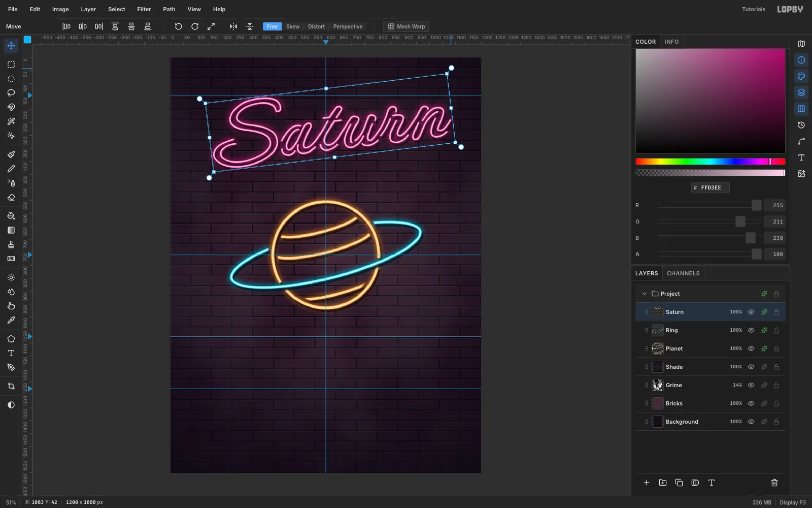Viewport: 812px width, 508px height.
Task: Select the Shape polygon tool
Action: pos(11,339)
